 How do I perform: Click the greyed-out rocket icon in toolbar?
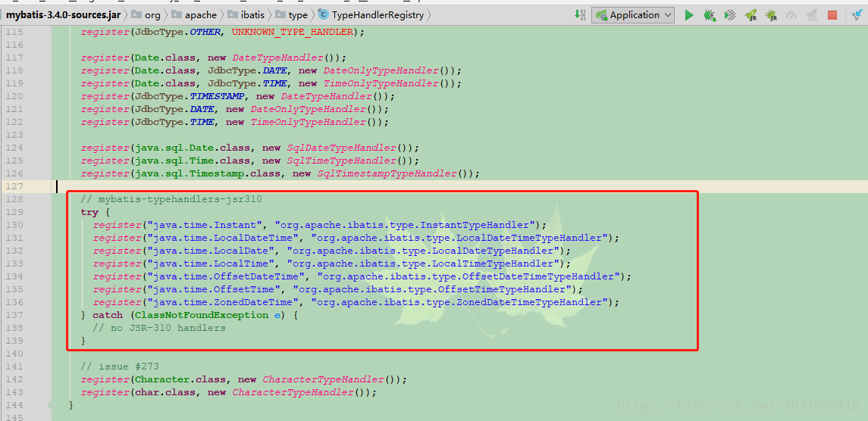tap(812, 15)
